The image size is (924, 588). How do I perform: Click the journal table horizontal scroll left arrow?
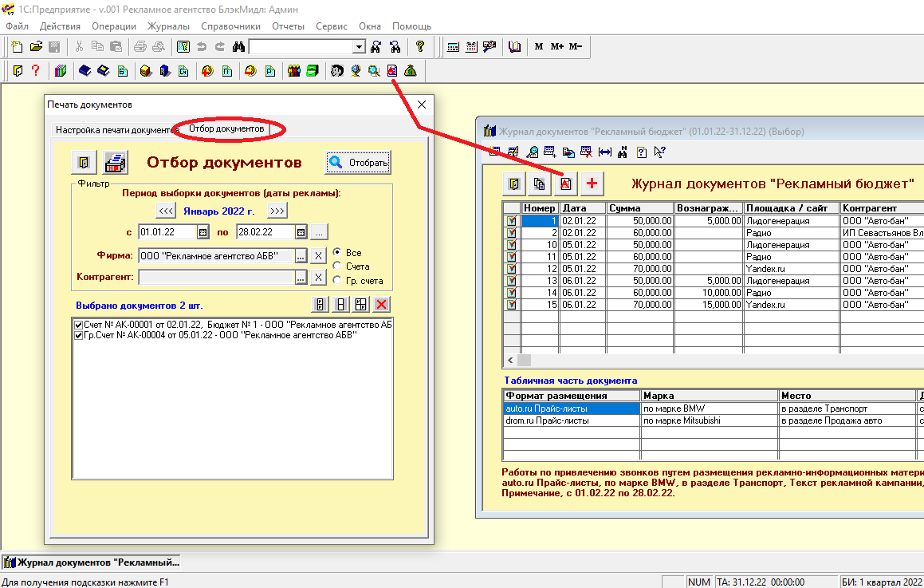[x=510, y=360]
